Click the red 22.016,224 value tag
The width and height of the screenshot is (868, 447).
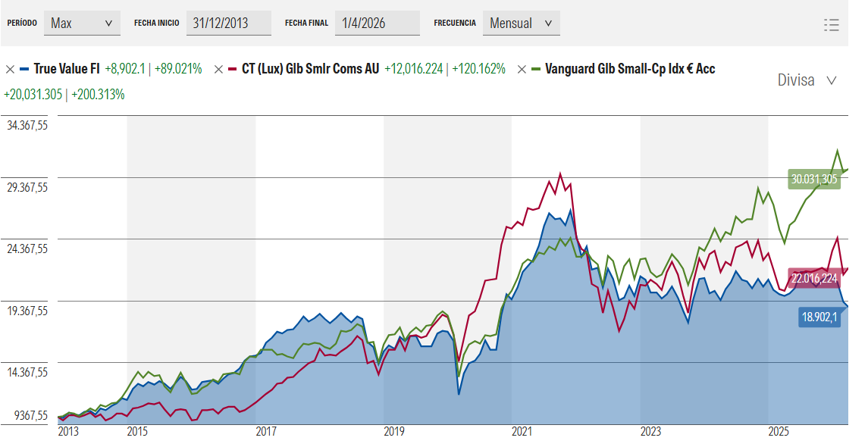[x=813, y=279]
